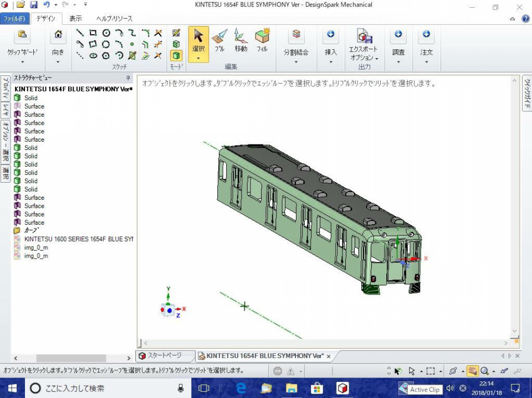Select the Circle sketch tool
Screen dimensions: 532x398
106,33
